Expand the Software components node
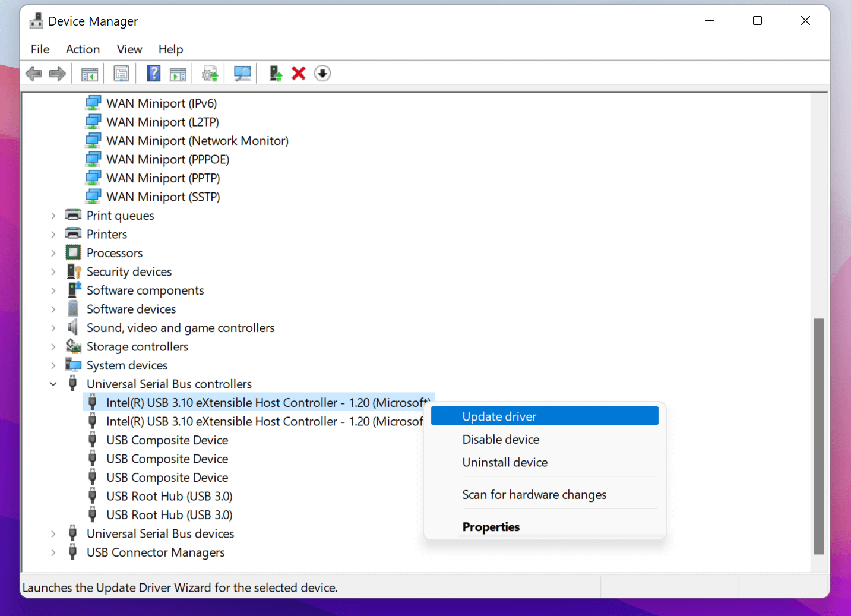 [x=53, y=290]
